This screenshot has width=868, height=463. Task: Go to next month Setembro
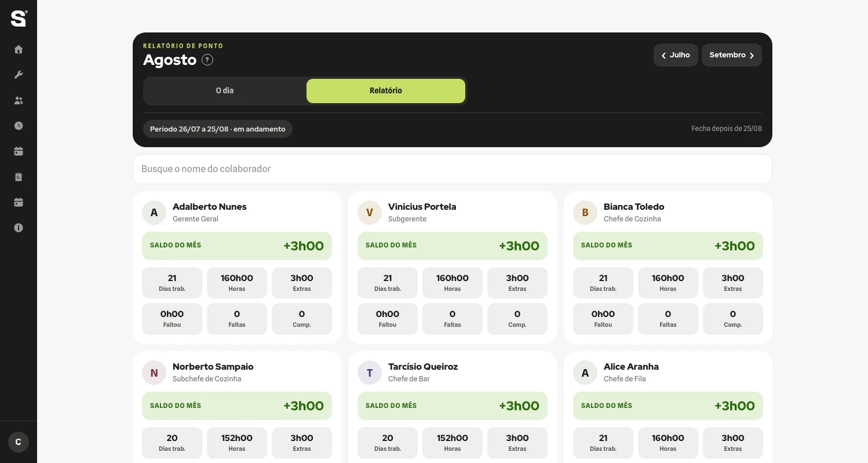pyautogui.click(x=732, y=55)
